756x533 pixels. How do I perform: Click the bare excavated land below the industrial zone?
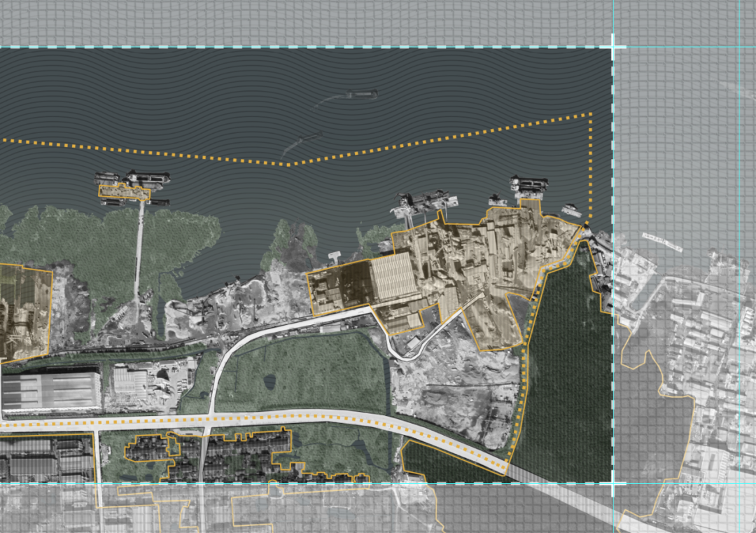[x=448, y=392]
